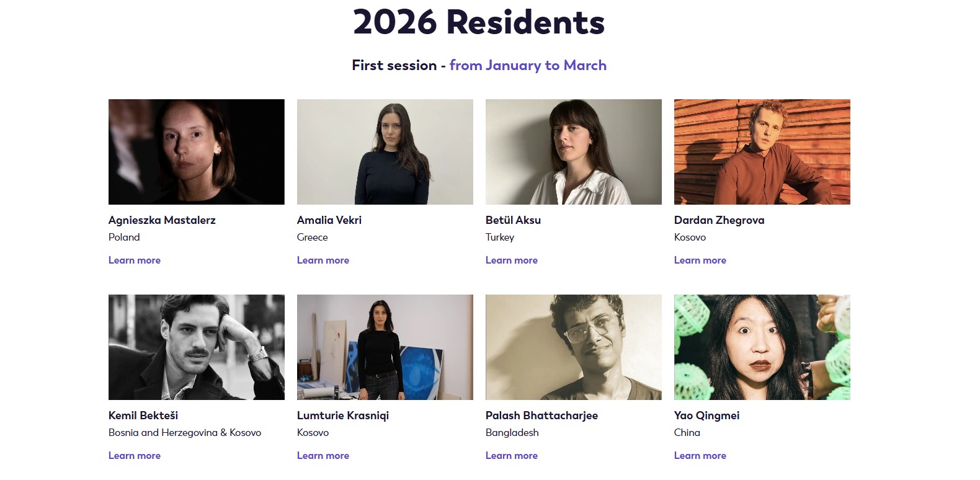Click the name Dardan Zhegrova

click(719, 220)
